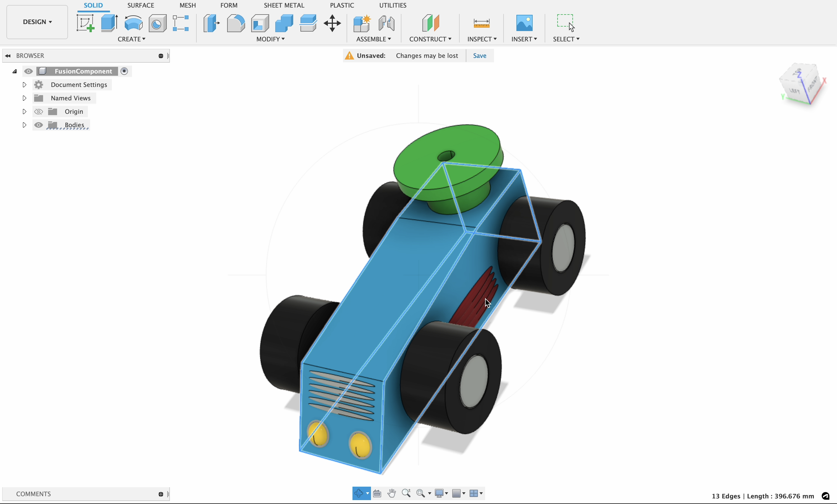
Task: Select the Fillet tool
Action: [236, 23]
